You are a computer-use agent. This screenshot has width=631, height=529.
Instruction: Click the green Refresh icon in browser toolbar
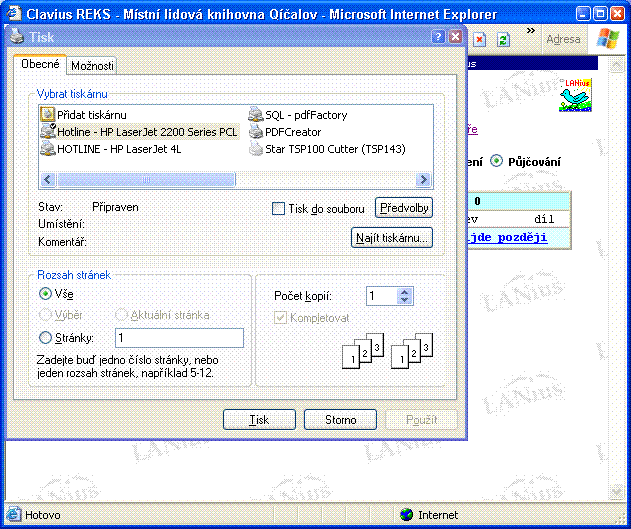click(x=503, y=39)
